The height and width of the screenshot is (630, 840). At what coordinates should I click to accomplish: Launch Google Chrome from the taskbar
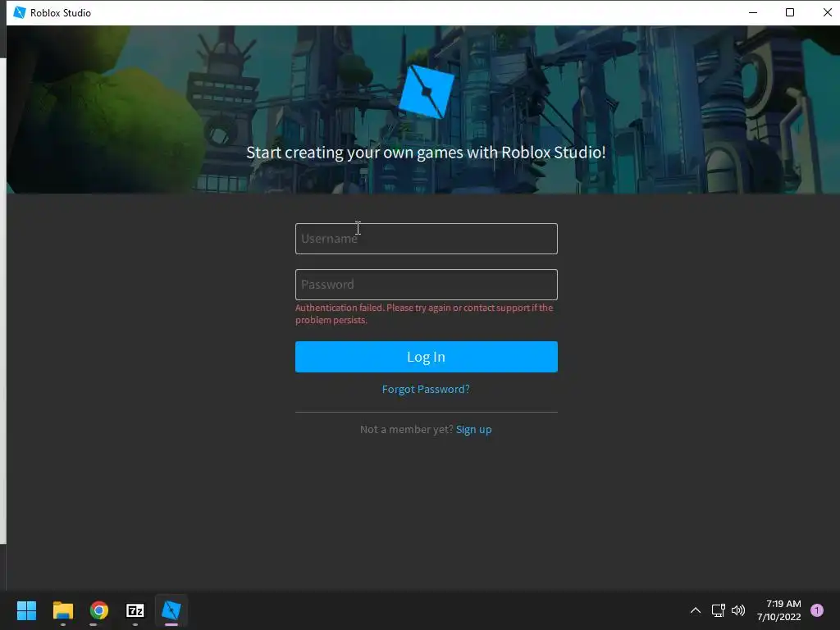[x=99, y=610]
